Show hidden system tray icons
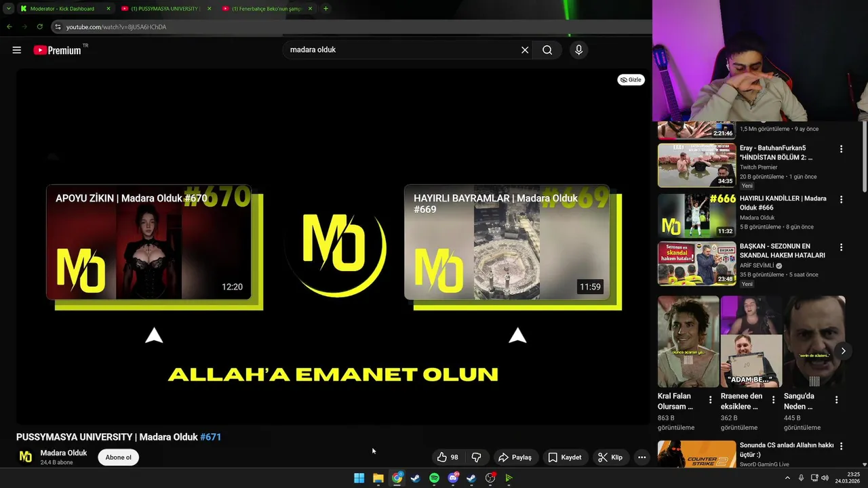Viewport: 868px width, 488px height. coord(787,478)
